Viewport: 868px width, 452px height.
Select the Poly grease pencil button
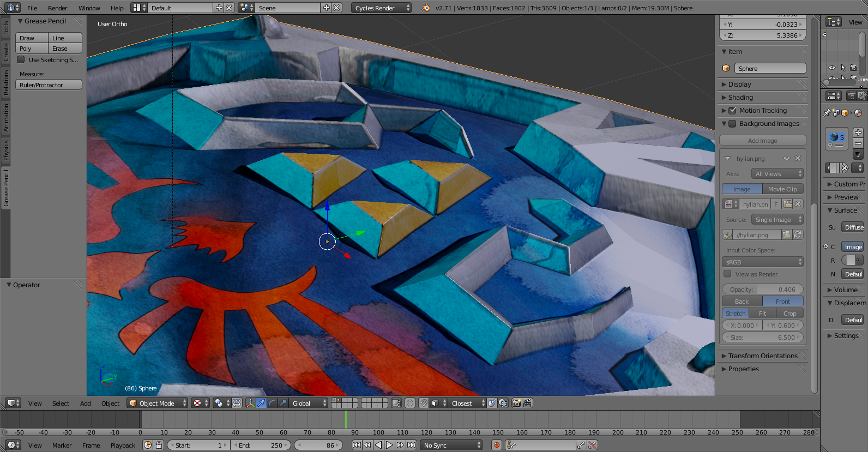(32, 49)
